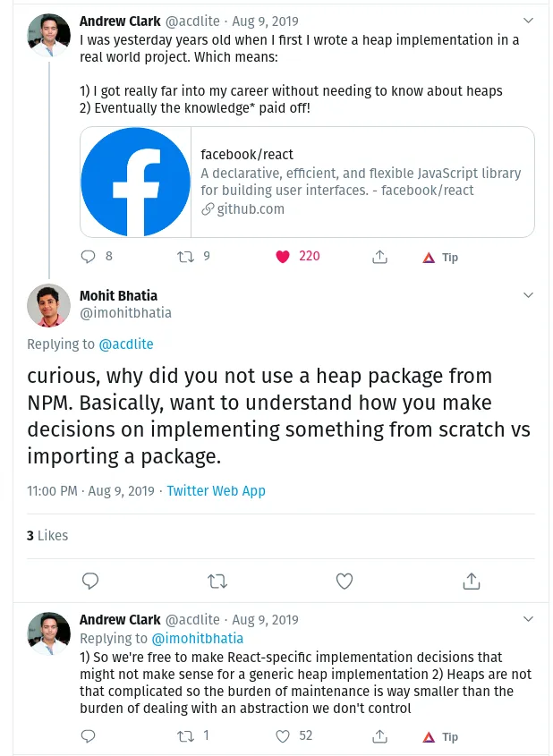Screen dimensions: 553x756
Task: Retweet Mohit Bhatia's tweet
Action: click(217, 582)
